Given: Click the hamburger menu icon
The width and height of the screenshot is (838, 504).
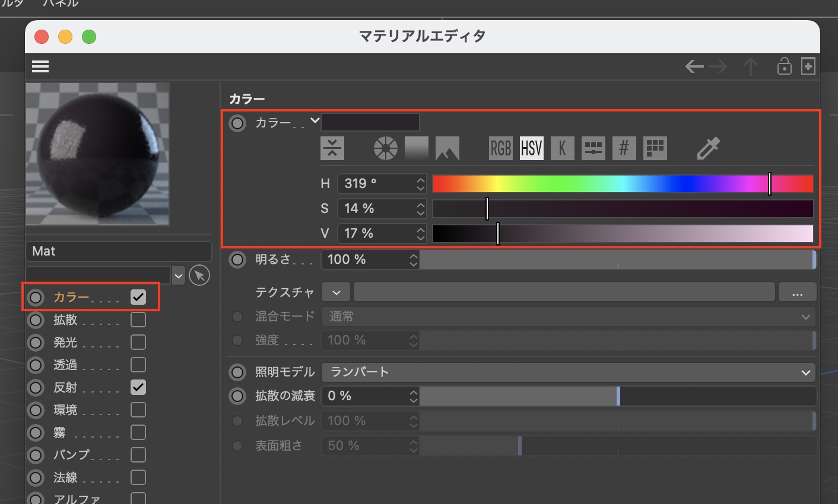Looking at the screenshot, I should pyautogui.click(x=40, y=66).
